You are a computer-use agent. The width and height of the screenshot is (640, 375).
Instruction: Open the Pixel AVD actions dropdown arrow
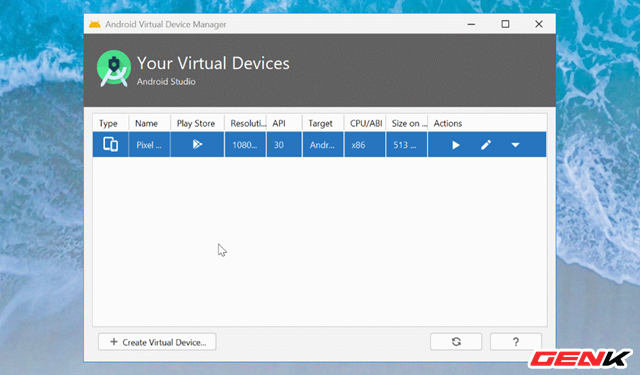point(516,145)
